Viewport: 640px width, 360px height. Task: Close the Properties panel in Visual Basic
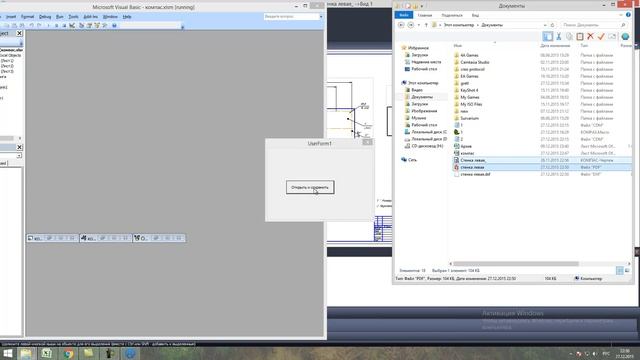pos(19,147)
